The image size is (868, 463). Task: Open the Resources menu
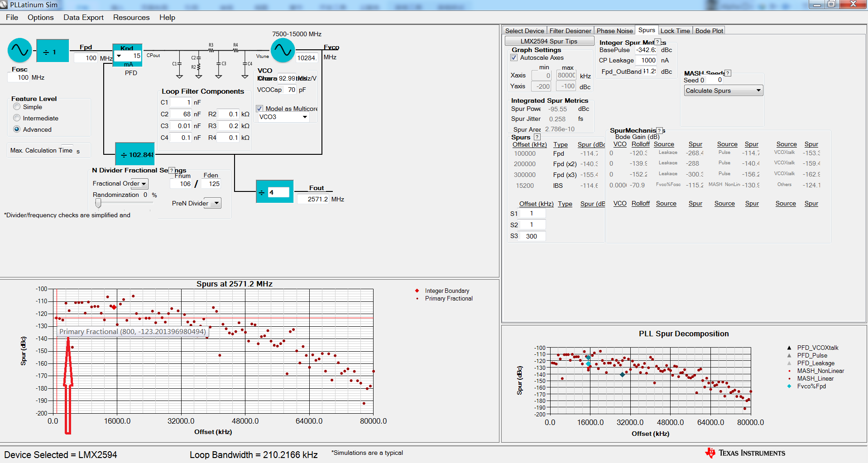131,17
